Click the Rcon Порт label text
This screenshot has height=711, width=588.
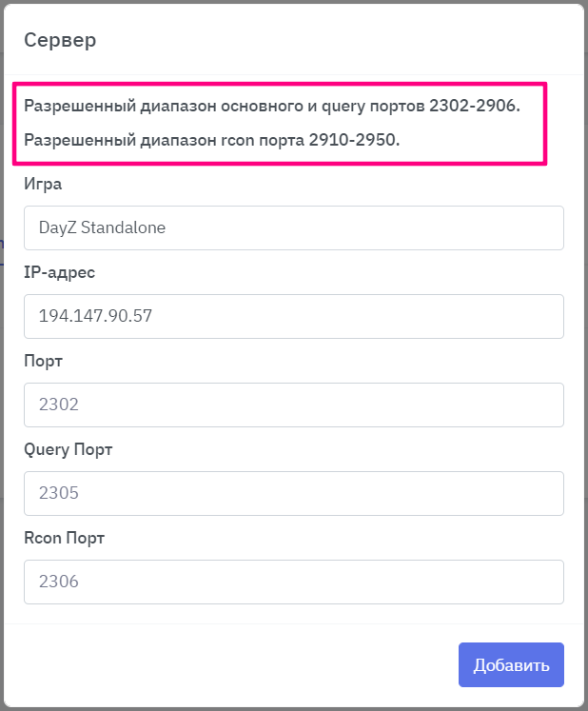(x=64, y=538)
